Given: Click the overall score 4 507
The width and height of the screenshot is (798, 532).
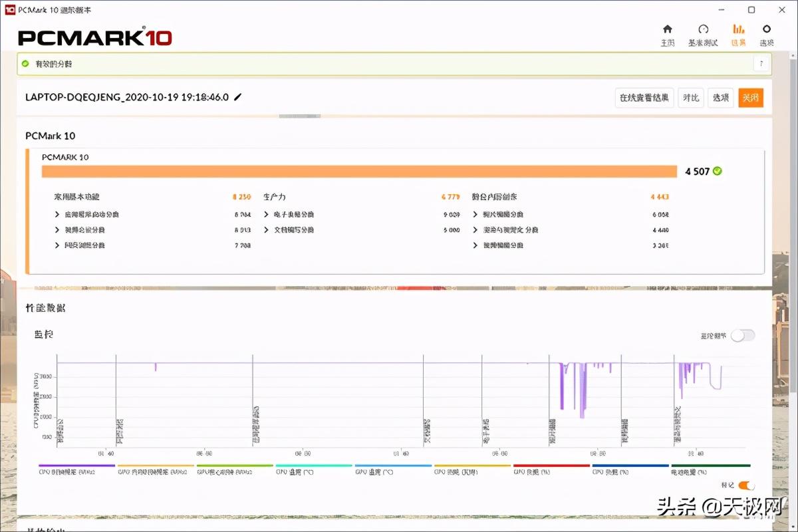Looking at the screenshot, I should [698, 172].
